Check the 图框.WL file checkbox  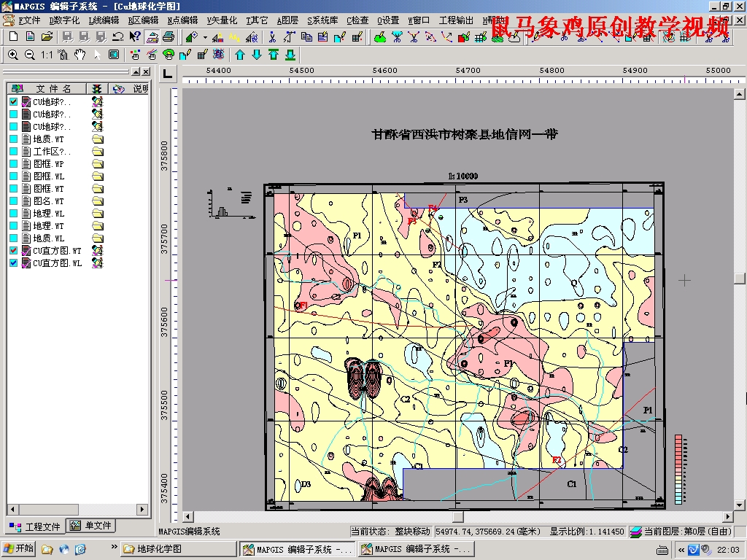click(13, 176)
